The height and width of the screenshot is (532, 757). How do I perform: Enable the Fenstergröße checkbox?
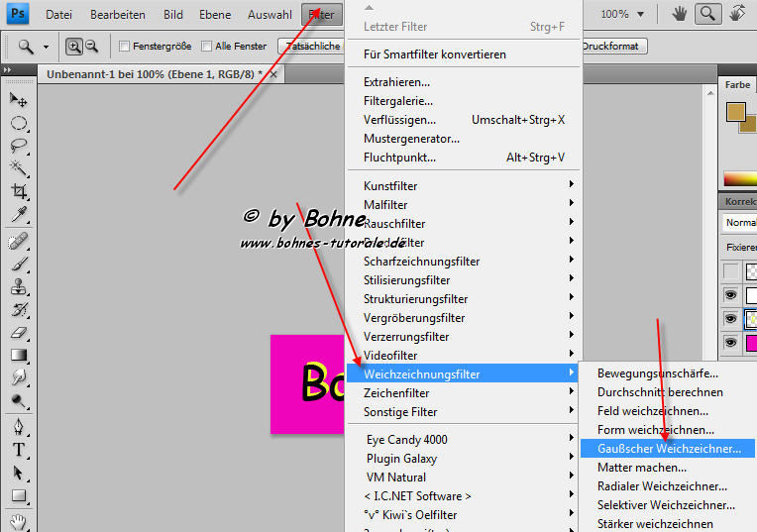[124, 47]
